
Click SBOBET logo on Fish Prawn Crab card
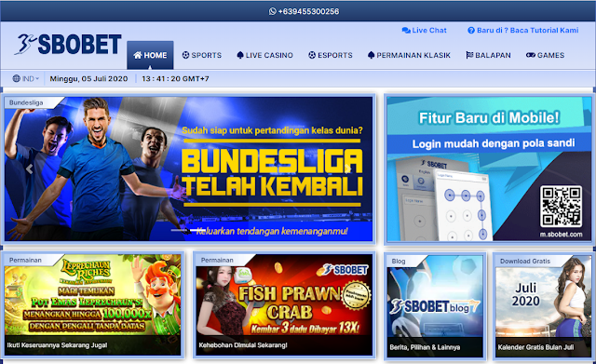pos(345,270)
